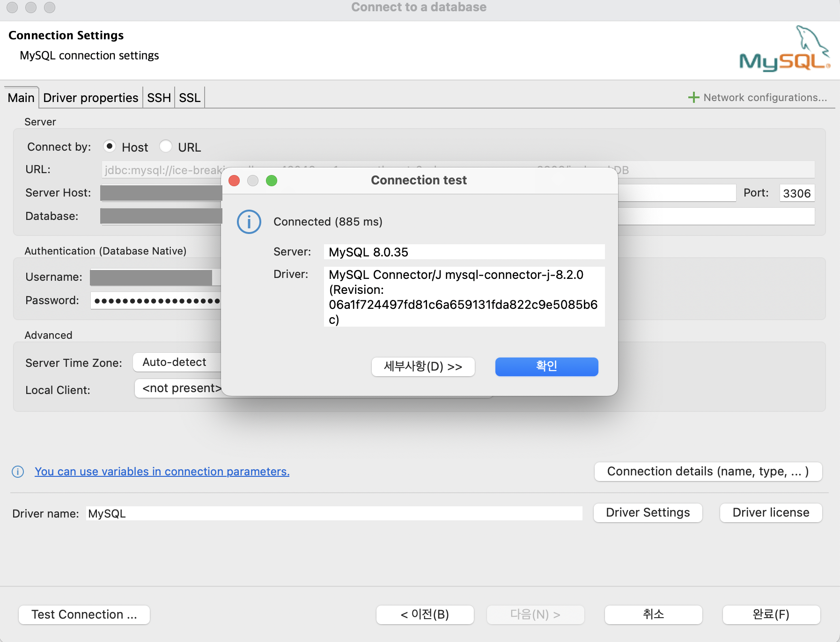The image size is (840, 642).
Task: Click the Database input field
Action: (x=457, y=216)
